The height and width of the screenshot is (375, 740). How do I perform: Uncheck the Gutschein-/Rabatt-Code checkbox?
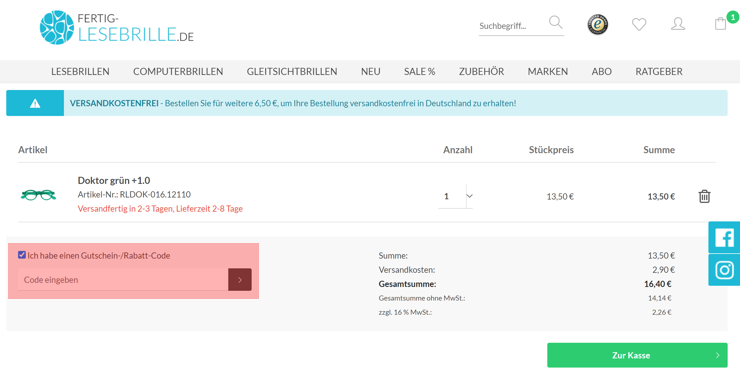(x=22, y=255)
